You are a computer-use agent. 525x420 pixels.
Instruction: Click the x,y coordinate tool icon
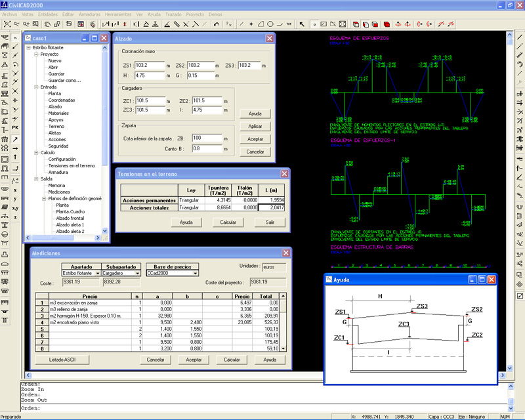tap(15, 207)
